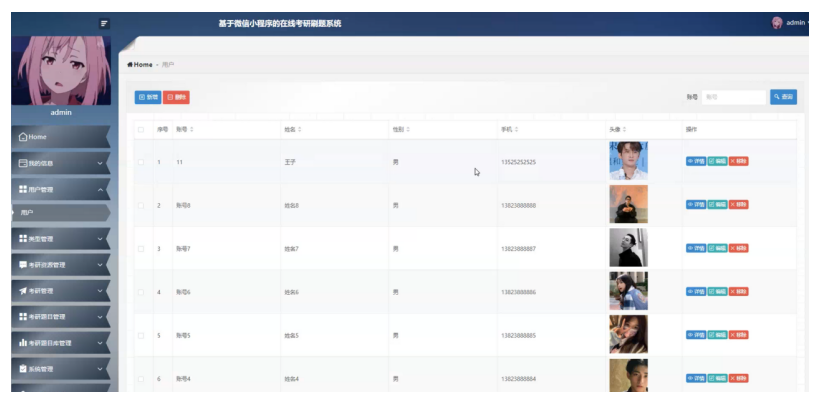Open the 用户 submenu item
The image size is (813, 394).
pos(61,213)
